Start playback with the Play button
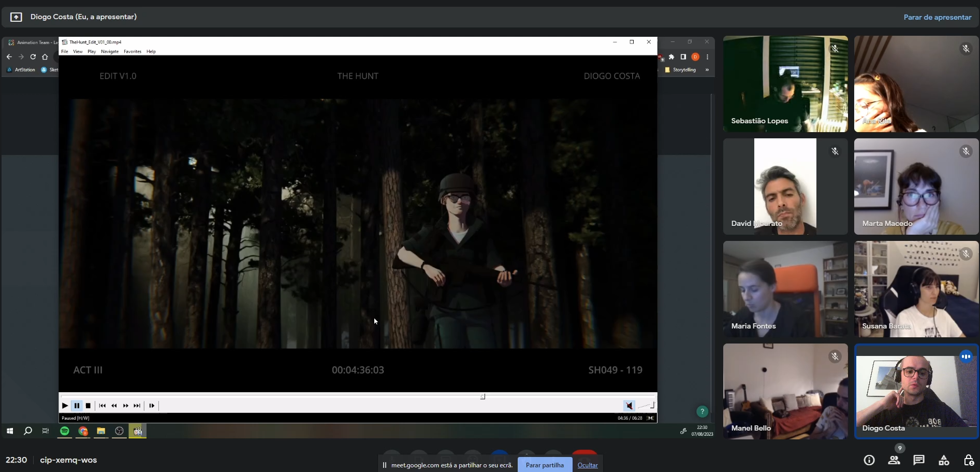Screen dimensions: 980x472 65,406
